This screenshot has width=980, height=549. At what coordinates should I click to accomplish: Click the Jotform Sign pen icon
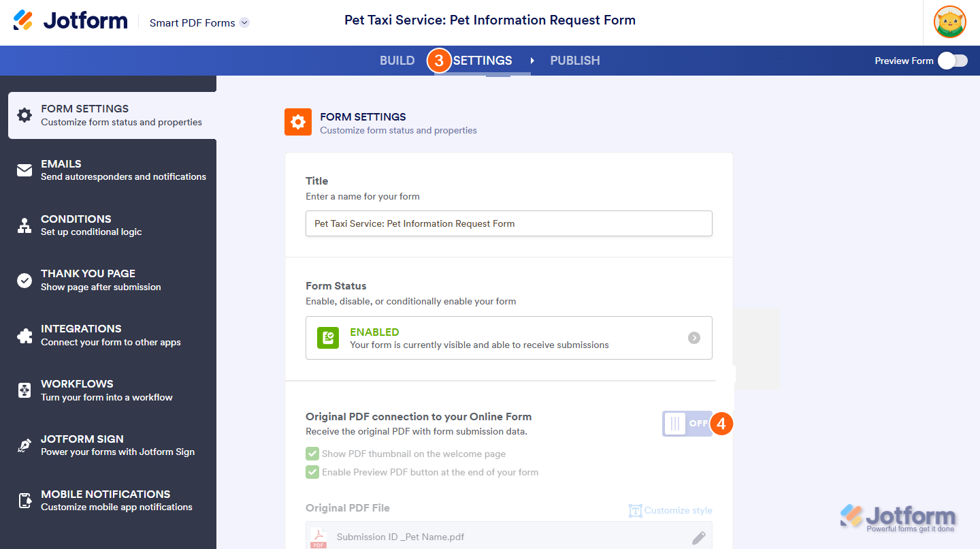click(x=24, y=445)
